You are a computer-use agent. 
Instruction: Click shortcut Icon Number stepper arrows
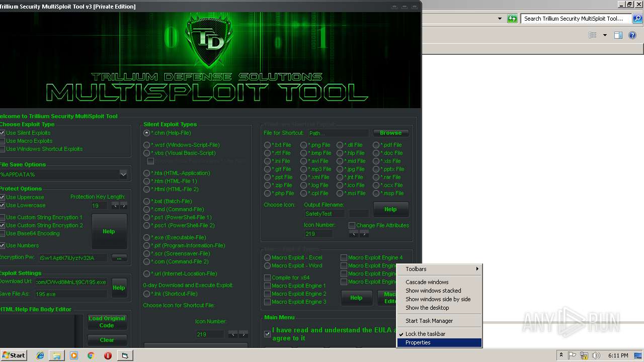pos(359,234)
